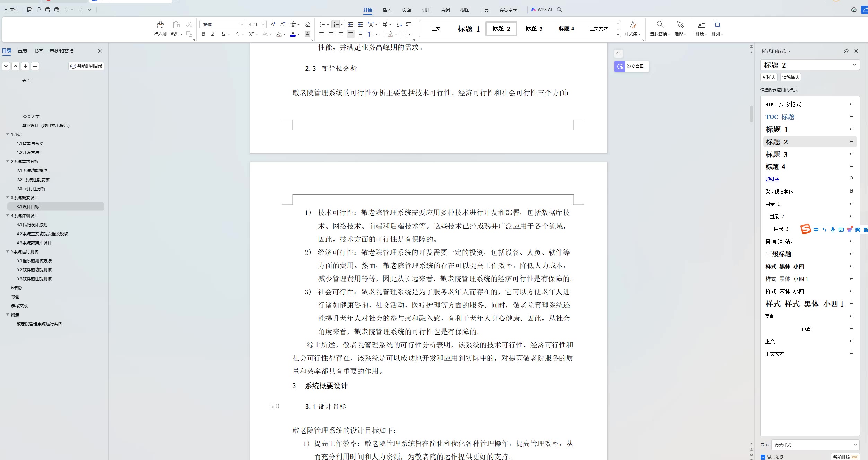This screenshot has height=460, width=868.
Task: Toggle Strikethrough formatting
Action: (x=237, y=34)
